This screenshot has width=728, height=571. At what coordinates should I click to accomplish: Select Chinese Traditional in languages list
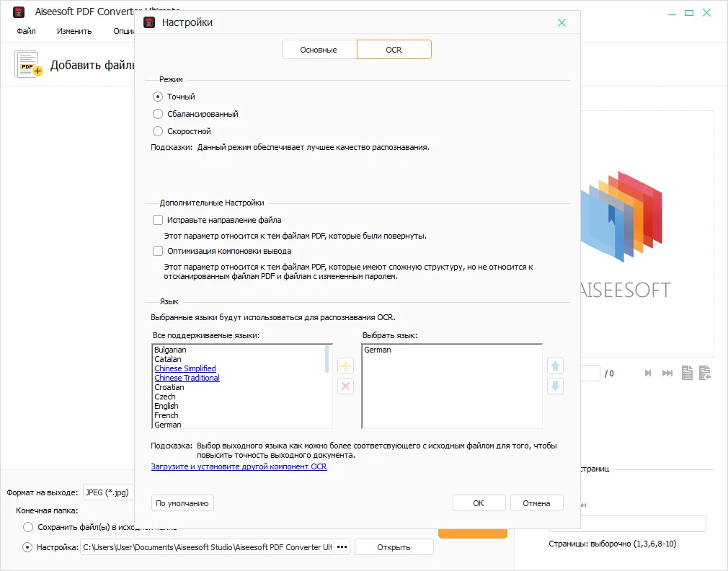coord(187,378)
